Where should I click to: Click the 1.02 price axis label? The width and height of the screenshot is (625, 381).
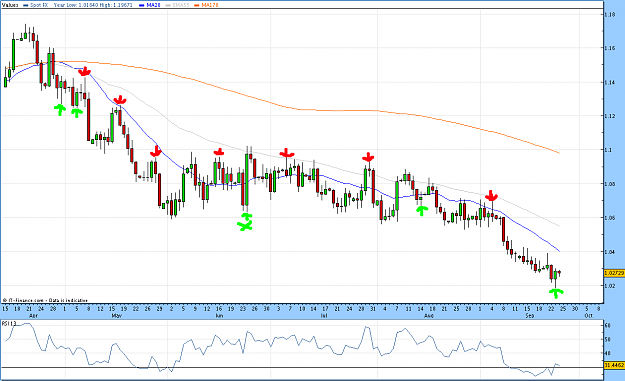coord(610,286)
